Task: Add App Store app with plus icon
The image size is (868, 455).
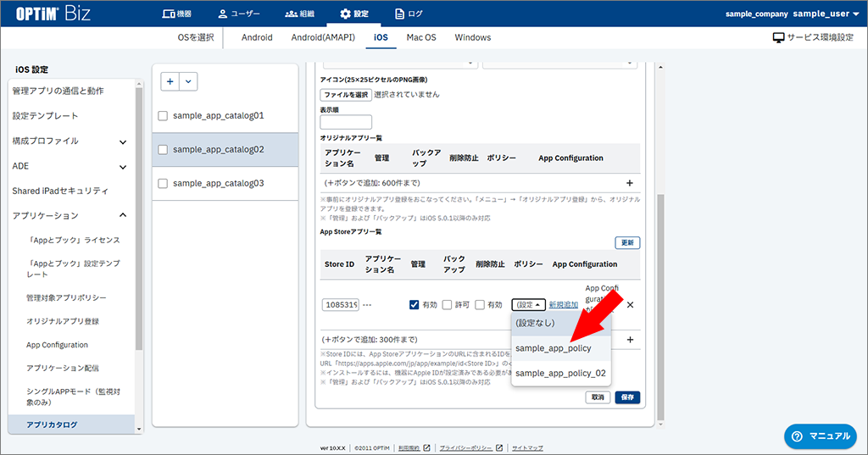Action: pos(630,340)
